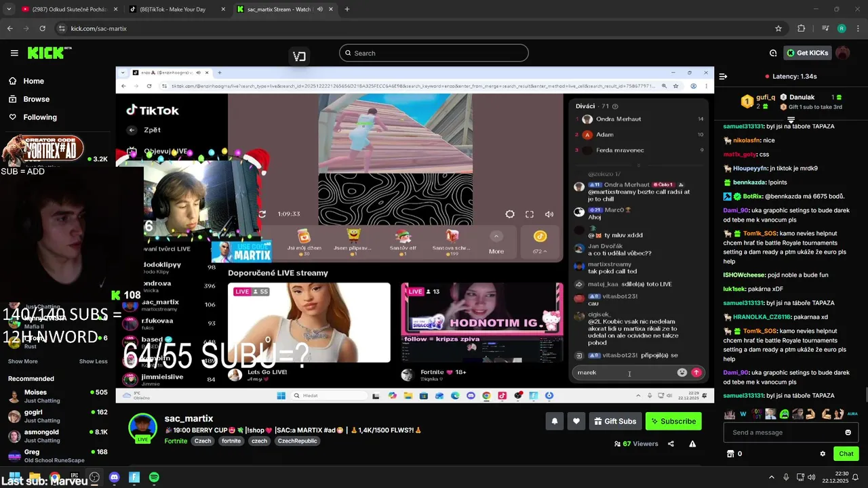868x488 pixels.
Task: Open Following in Kick sidebar
Action: pyautogui.click(x=40, y=117)
